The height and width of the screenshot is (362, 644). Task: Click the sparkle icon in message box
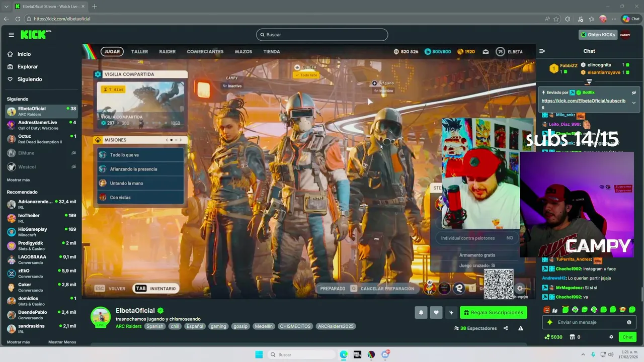[550, 322]
